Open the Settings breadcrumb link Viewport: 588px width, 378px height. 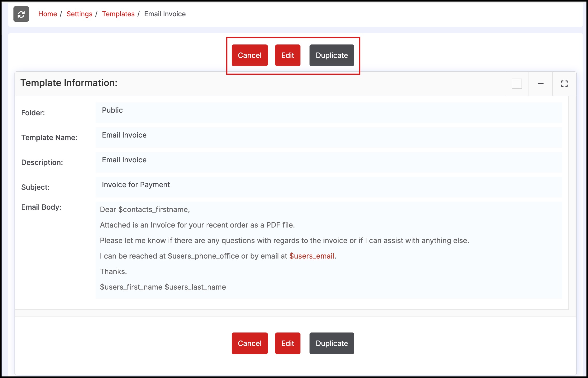coord(79,14)
